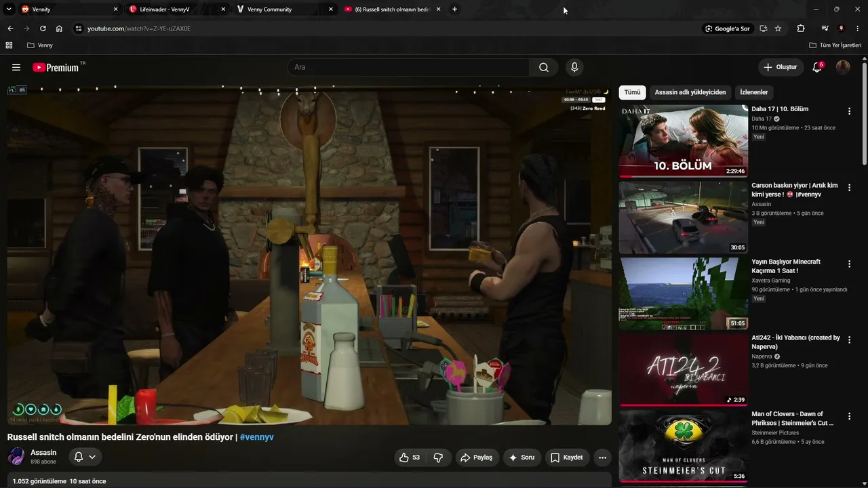Open the Carson baskın yiyor thumbnail
Screen dimensions: 868x488
[683, 217]
